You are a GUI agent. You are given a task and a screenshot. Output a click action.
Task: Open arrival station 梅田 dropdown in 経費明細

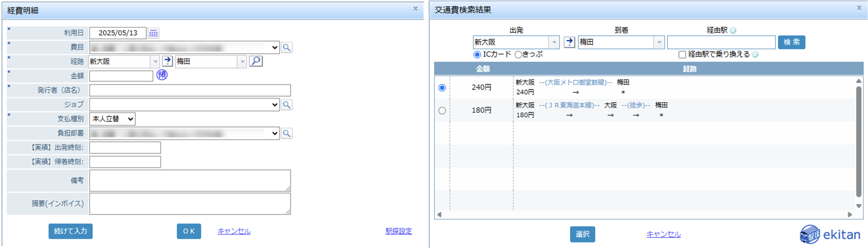coord(242,62)
